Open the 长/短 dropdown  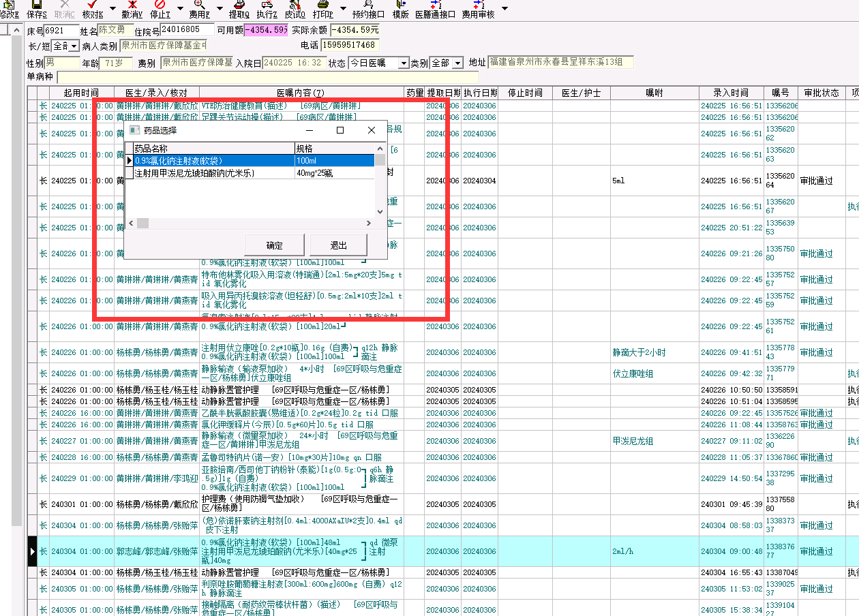tap(74, 46)
